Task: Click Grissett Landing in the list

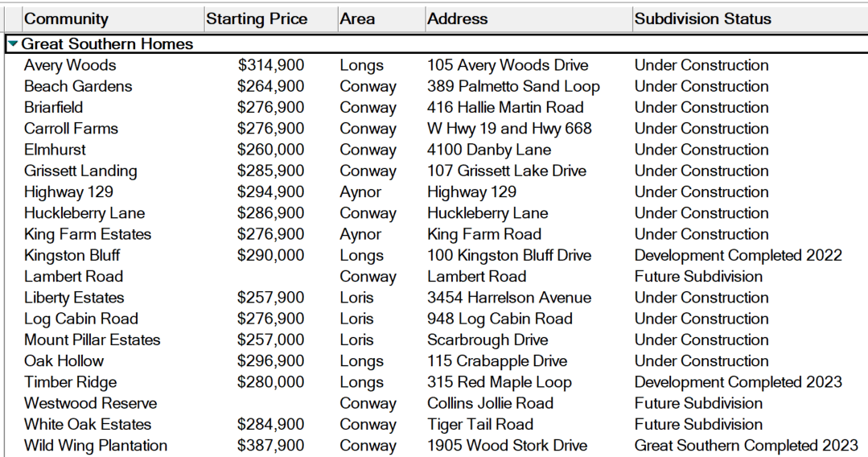Action: 80,171
